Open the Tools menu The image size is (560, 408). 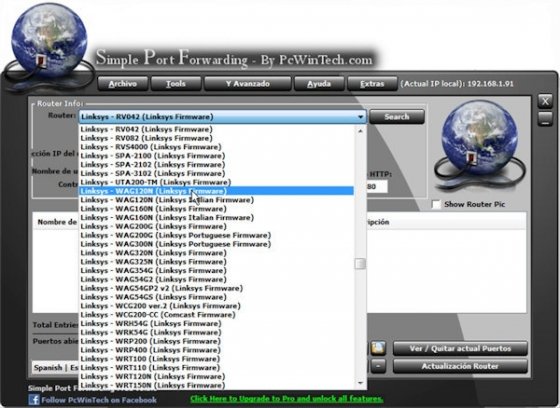point(176,84)
